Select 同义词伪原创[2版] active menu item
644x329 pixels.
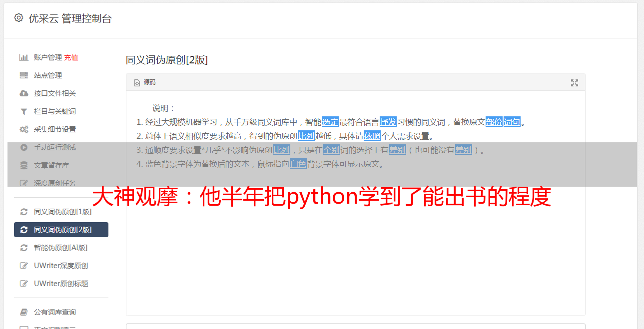click(x=61, y=230)
